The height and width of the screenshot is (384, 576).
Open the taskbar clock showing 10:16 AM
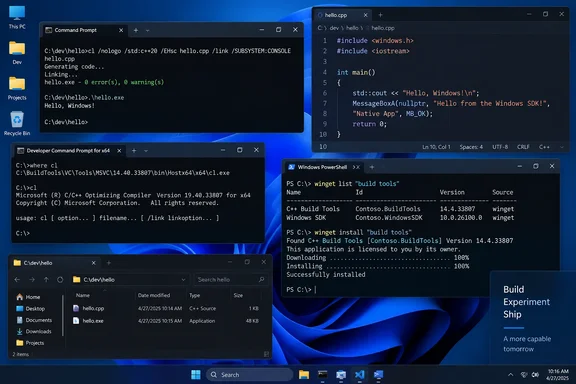pyautogui.click(x=558, y=374)
